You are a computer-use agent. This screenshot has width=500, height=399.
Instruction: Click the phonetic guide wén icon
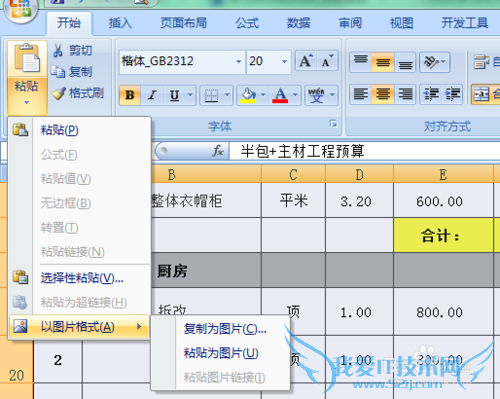pyautogui.click(x=316, y=95)
